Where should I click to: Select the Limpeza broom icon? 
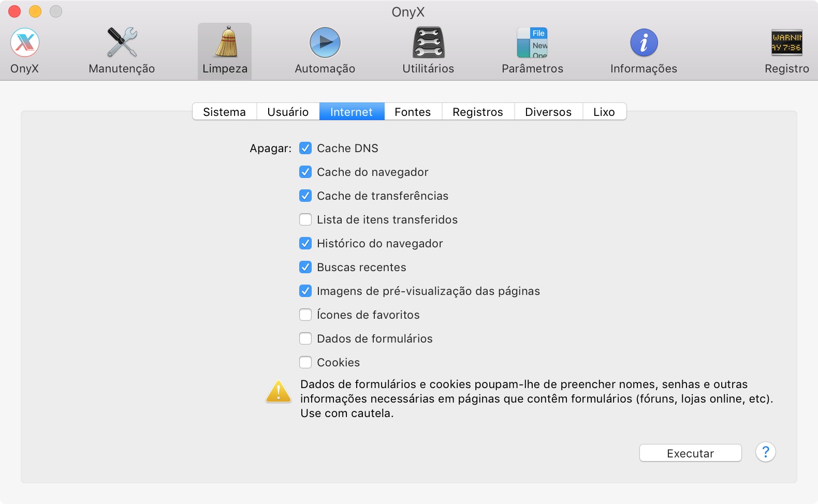[x=225, y=42]
